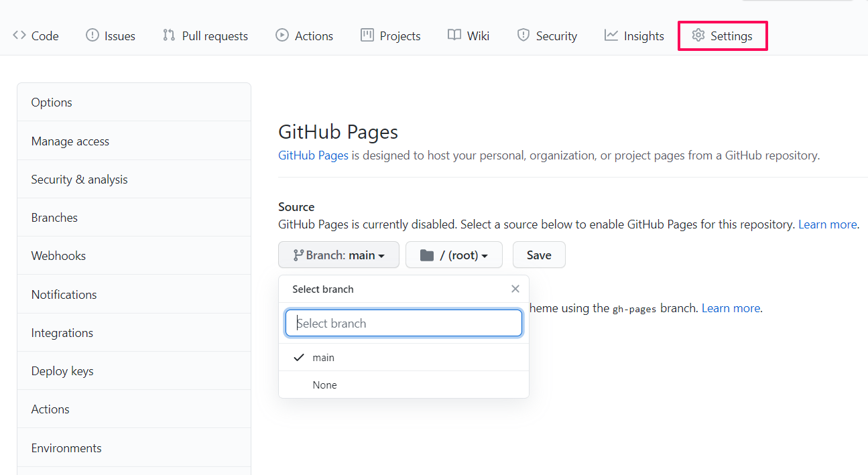This screenshot has height=475, width=868.
Task: Open Manage access in sidebar
Action: (70, 141)
